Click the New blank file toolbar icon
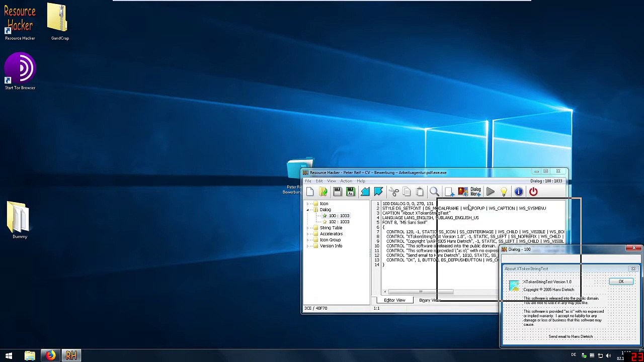Image resolution: width=644 pixels, height=362 pixels. (310, 192)
